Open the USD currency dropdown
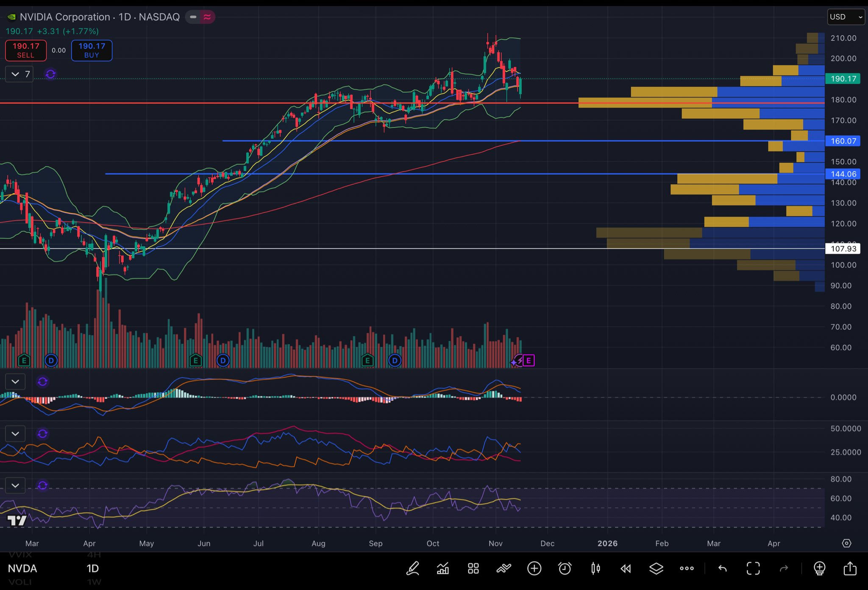Screen dimensions: 868x590 846,17
